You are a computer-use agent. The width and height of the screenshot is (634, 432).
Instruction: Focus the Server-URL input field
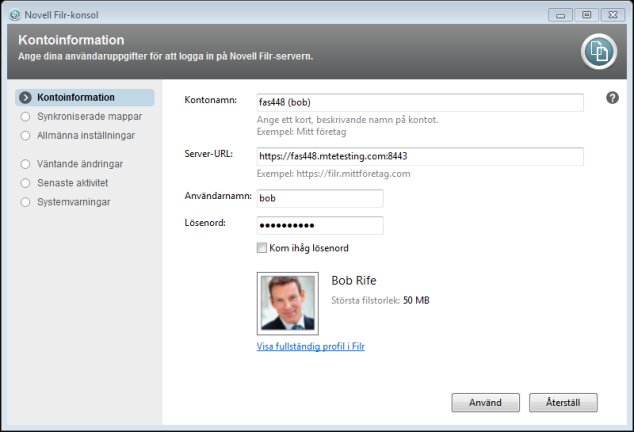pyautogui.click(x=418, y=156)
